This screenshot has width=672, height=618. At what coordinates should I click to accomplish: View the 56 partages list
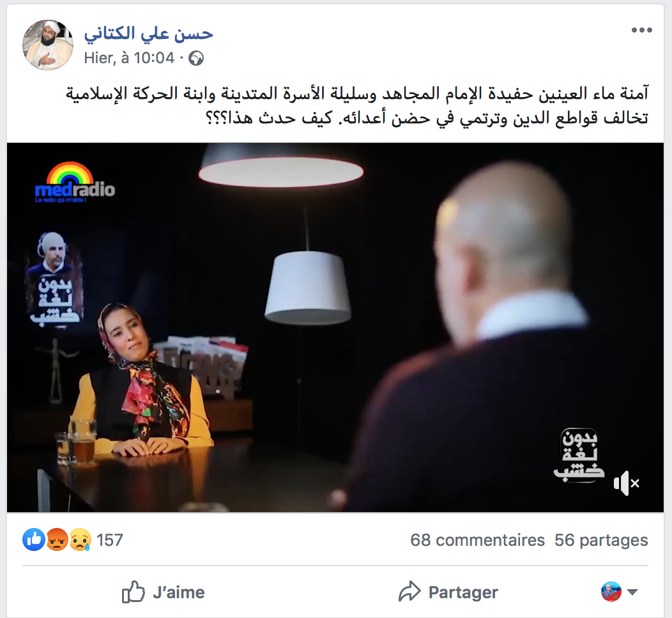[x=601, y=540]
